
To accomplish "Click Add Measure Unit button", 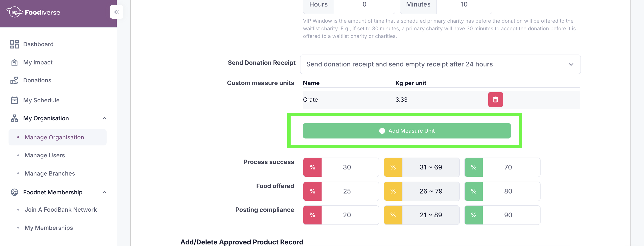I will click(x=407, y=131).
